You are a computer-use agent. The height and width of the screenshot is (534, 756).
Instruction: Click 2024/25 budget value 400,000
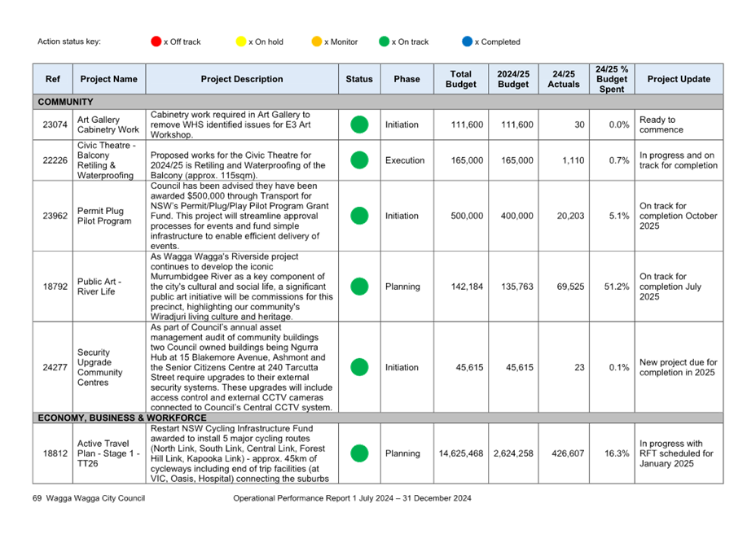516,216
